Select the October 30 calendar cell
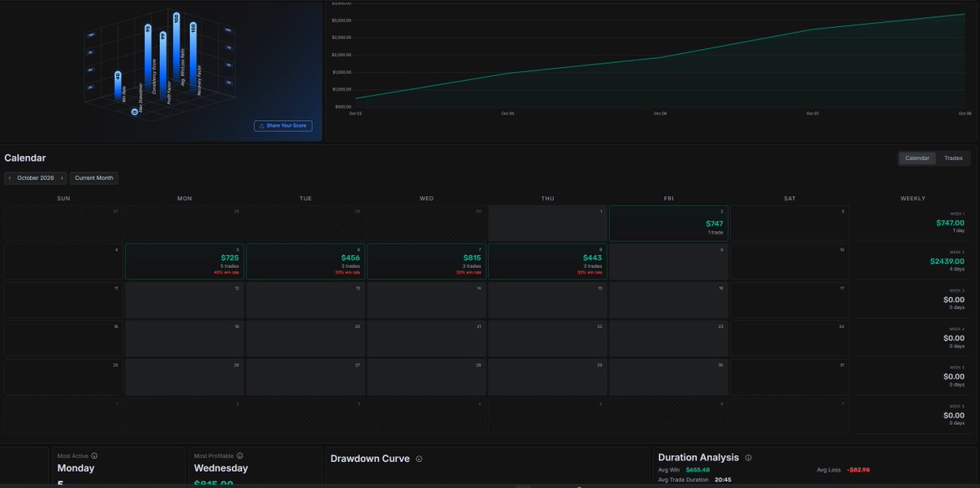This screenshot has height=488, width=980. (668, 377)
